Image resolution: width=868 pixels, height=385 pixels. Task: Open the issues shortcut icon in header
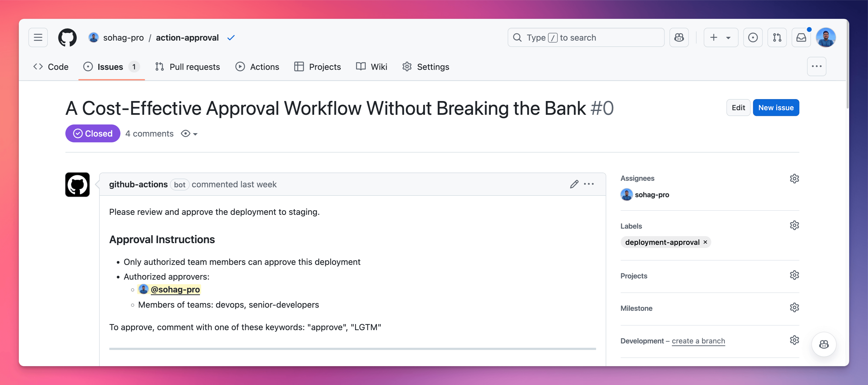click(x=753, y=37)
